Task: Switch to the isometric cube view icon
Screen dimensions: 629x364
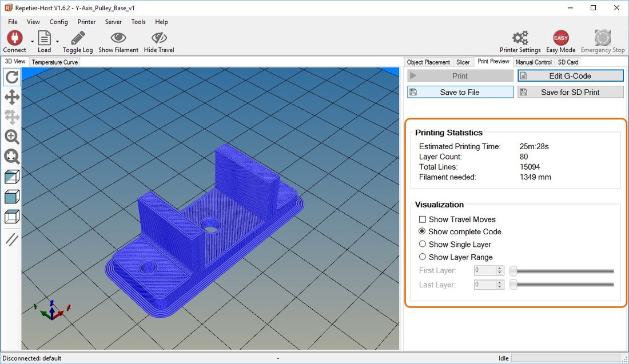Action: [12, 177]
